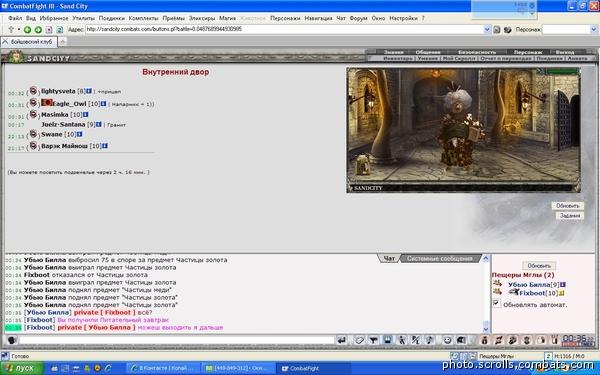Click the green back navigation arrow
The image size is (600, 375).
[27, 29]
